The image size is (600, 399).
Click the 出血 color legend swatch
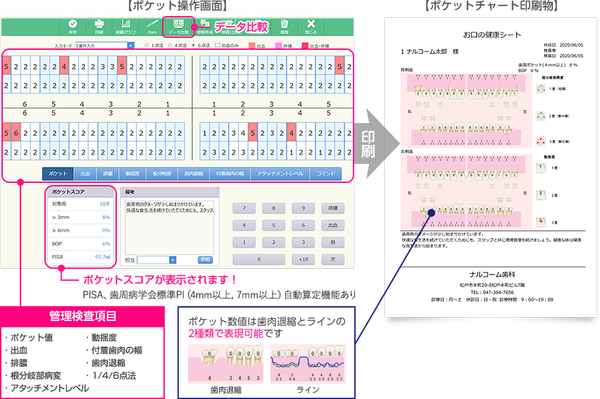click(x=252, y=46)
